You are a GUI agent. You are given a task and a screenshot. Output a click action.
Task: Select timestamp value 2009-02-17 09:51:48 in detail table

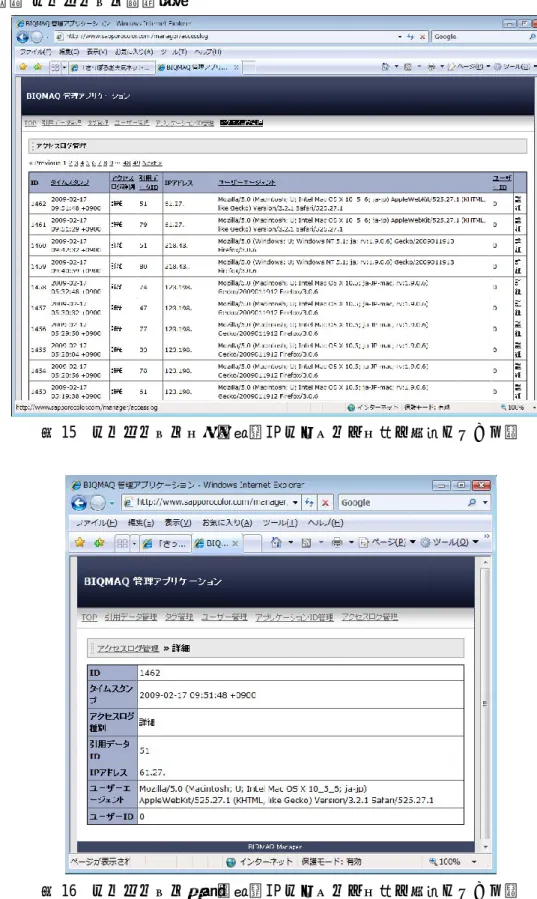click(197, 695)
